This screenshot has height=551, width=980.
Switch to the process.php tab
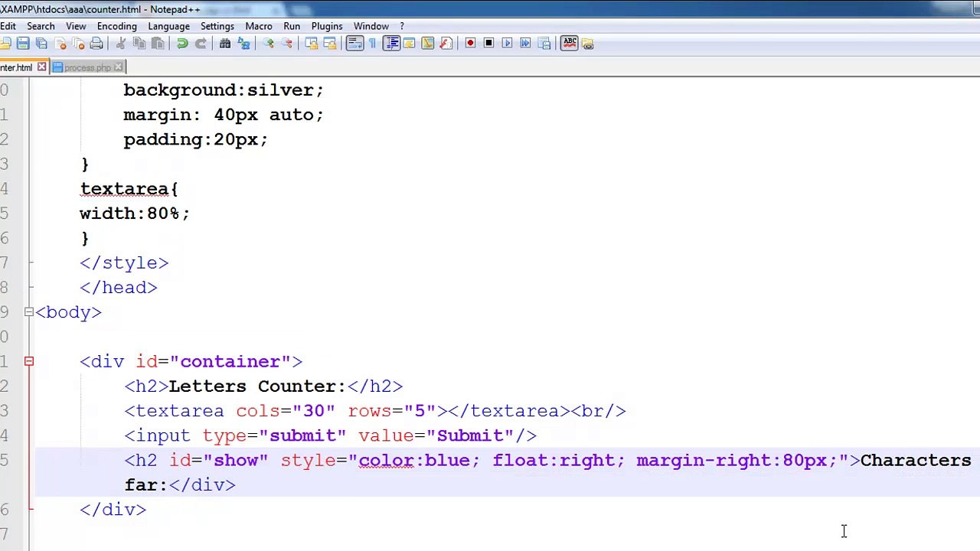pyautogui.click(x=87, y=67)
